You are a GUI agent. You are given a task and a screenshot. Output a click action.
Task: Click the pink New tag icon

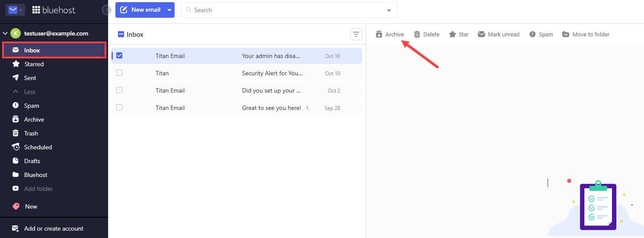point(16,206)
